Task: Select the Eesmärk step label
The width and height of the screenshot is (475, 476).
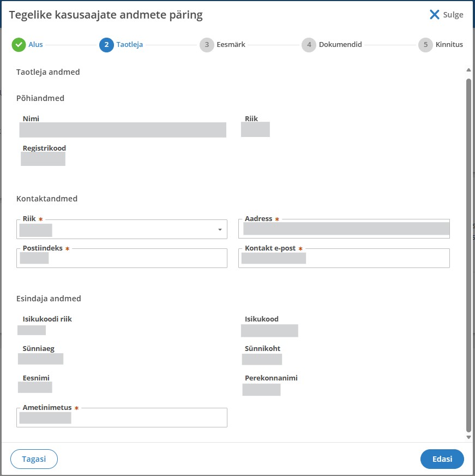Action: (x=231, y=44)
